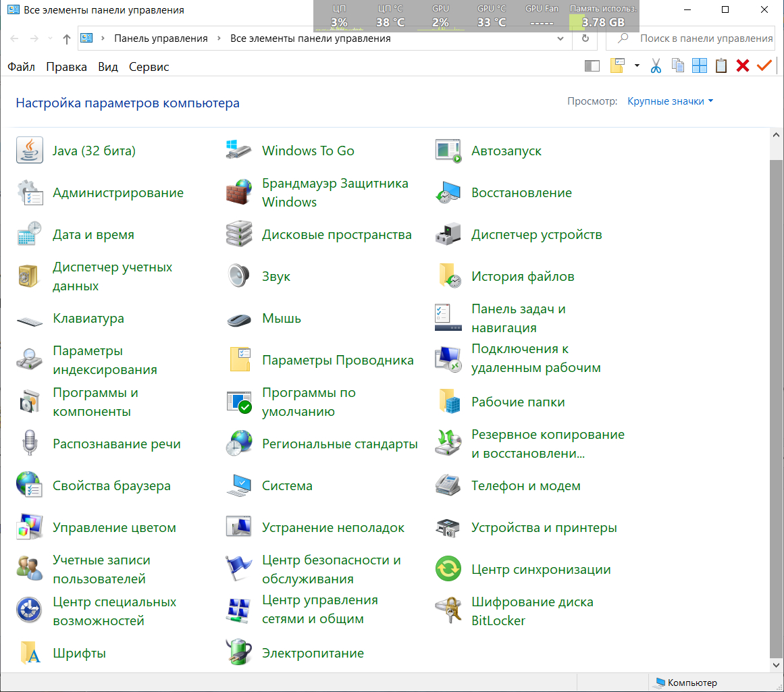This screenshot has height=692, width=784.
Task: Open the Администрирование icon
Action: 30,192
